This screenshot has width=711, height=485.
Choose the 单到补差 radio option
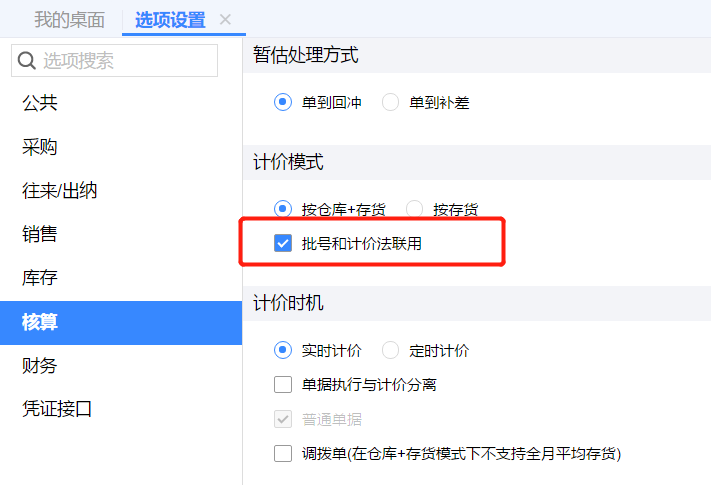tap(391, 102)
